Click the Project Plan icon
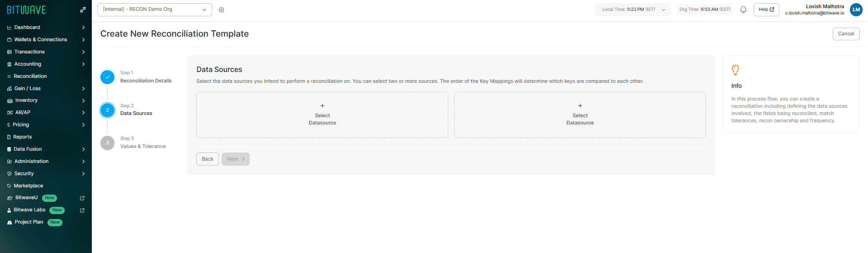The width and height of the screenshot is (868, 253). click(x=9, y=223)
